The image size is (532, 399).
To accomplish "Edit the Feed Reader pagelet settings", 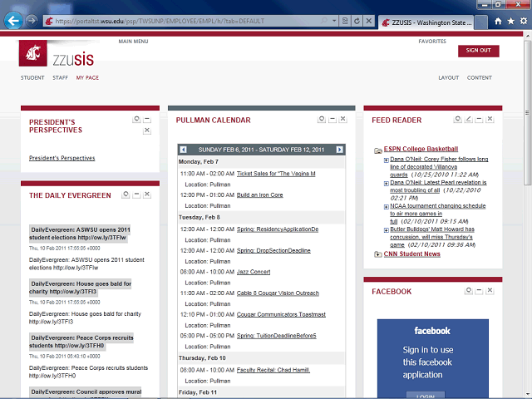I will click(x=469, y=120).
